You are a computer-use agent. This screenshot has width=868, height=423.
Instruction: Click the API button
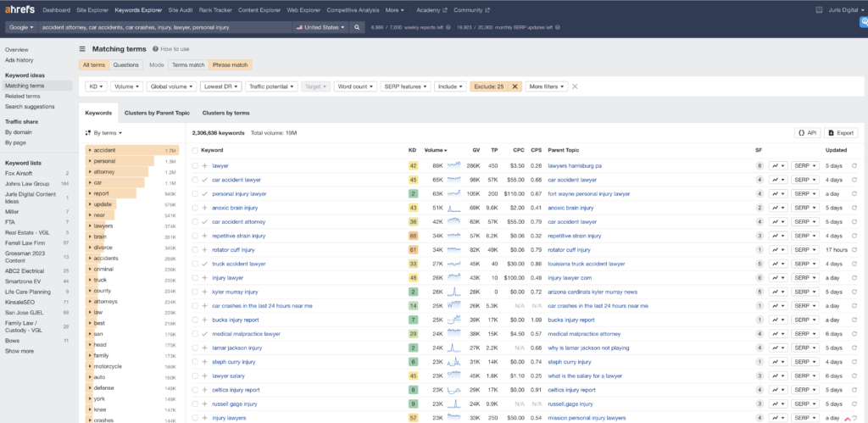(807, 133)
